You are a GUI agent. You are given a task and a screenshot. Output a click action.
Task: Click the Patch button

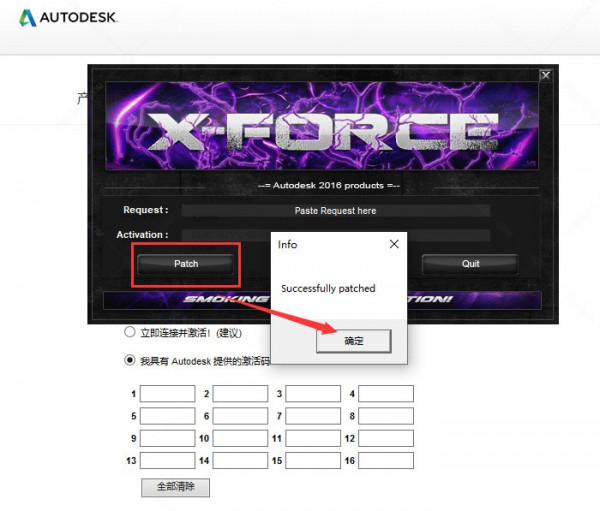(x=186, y=264)
